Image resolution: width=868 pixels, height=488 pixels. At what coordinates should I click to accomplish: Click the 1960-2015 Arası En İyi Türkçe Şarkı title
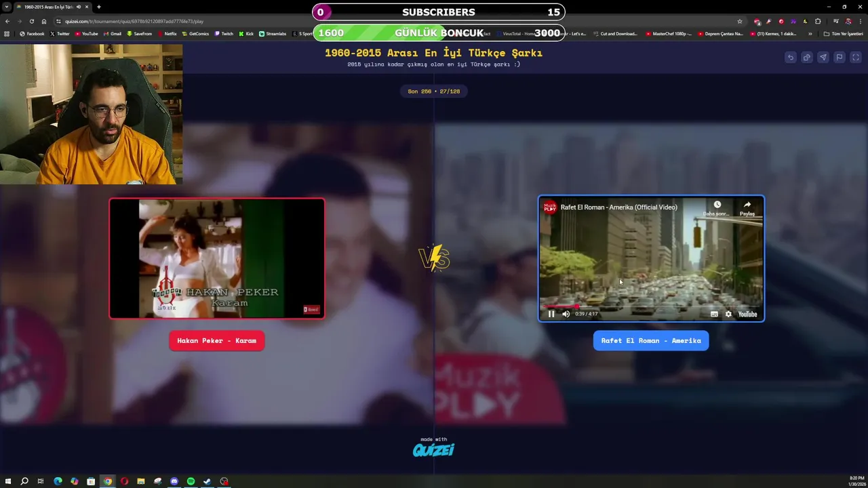(433, 53)
